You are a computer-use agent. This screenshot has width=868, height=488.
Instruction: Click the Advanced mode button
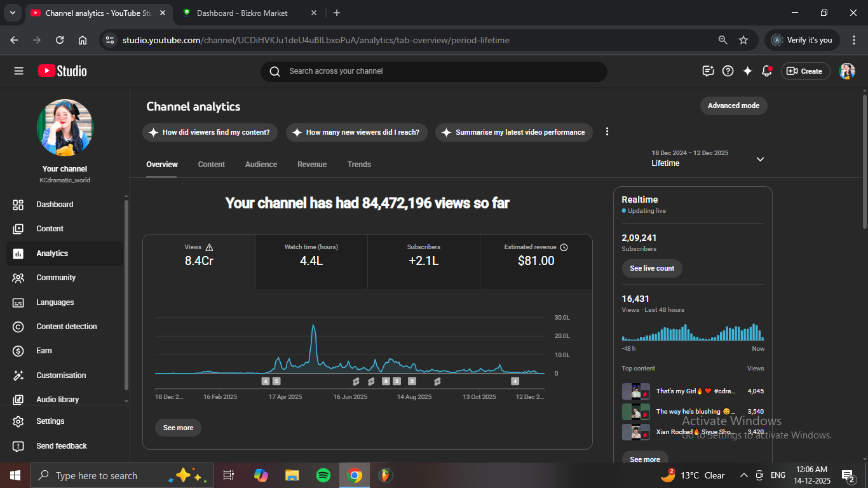(x=733, y=105)
